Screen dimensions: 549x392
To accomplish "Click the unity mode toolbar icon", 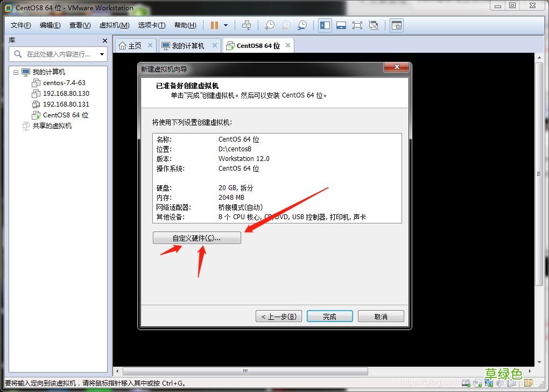I will [374, 25].
